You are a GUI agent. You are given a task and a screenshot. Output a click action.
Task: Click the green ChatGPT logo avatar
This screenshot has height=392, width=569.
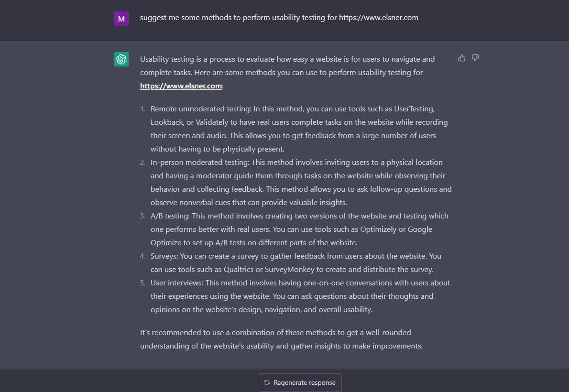[x=121, y=59]
